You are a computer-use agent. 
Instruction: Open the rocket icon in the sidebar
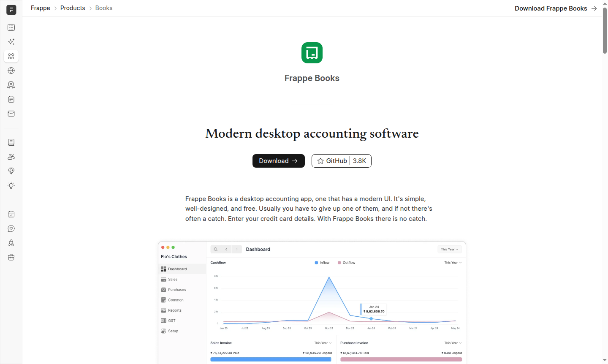click(x=11, y=243)
